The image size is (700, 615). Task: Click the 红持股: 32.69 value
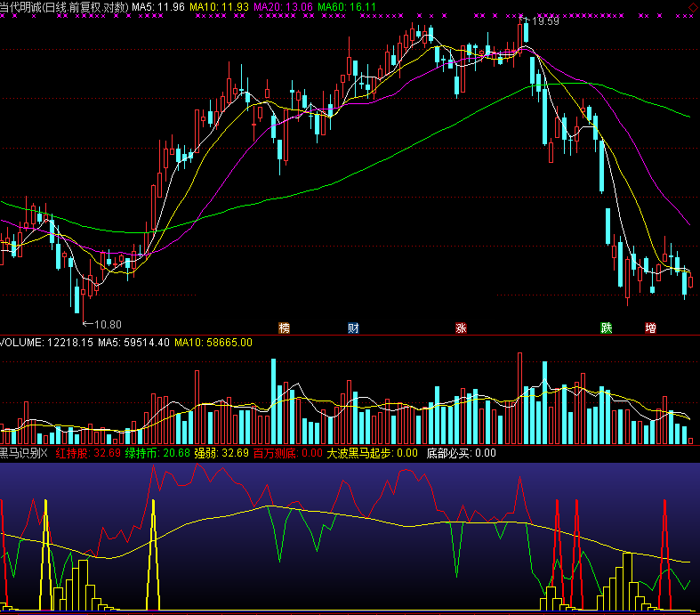point(88,453)
